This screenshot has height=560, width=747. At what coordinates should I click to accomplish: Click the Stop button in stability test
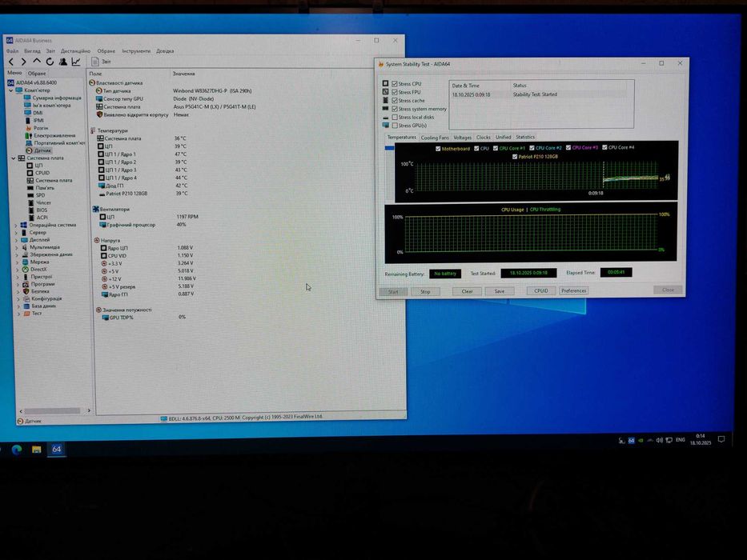pyautogui.click(x=425, y=291)
